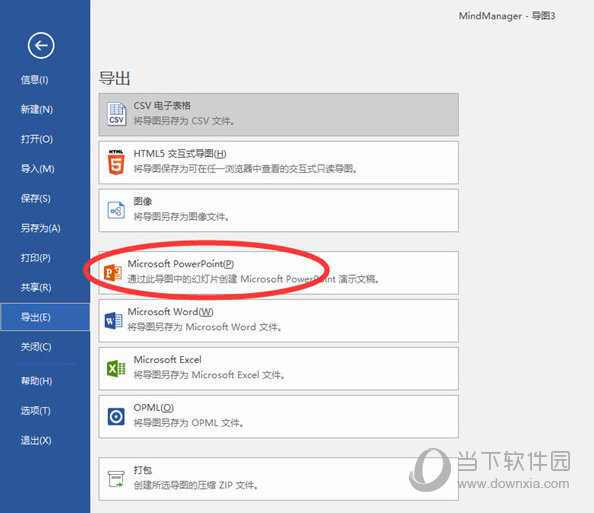Select 退出(X) to quit
The width and height of the screenshot is (594, 513).
pyautogui.click(x=36, y=440)
